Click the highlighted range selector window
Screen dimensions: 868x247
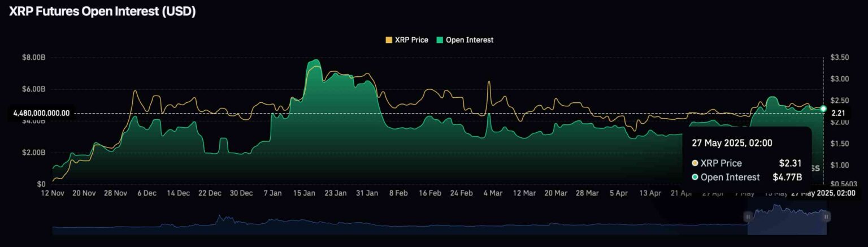tap(787, 219)
